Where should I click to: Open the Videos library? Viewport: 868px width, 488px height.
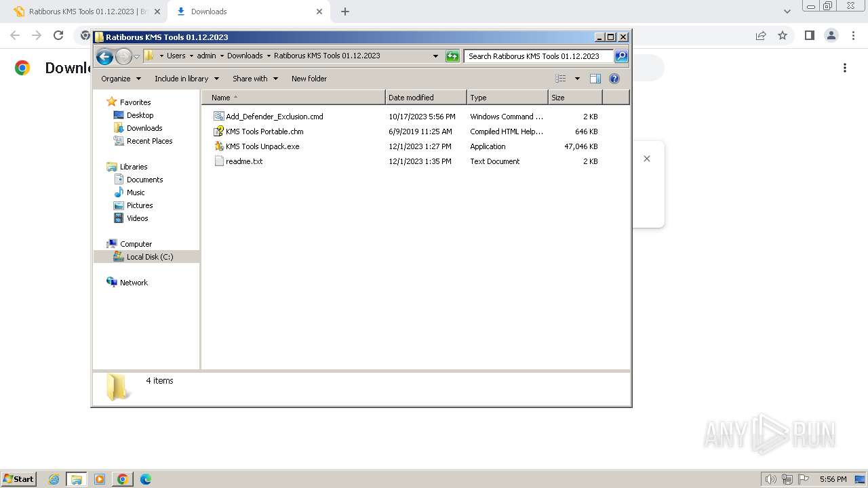[x=137, y=218]
